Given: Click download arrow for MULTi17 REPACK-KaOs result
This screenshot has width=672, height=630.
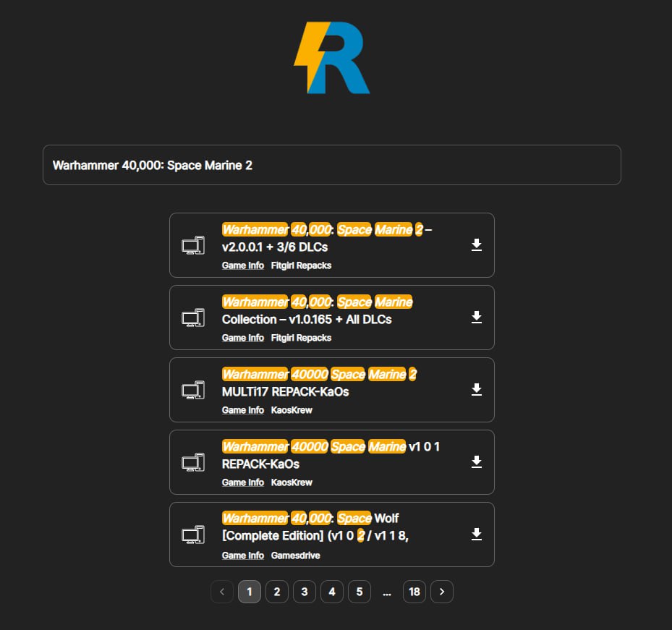Looking at the screenshot, I should point(476,390).
